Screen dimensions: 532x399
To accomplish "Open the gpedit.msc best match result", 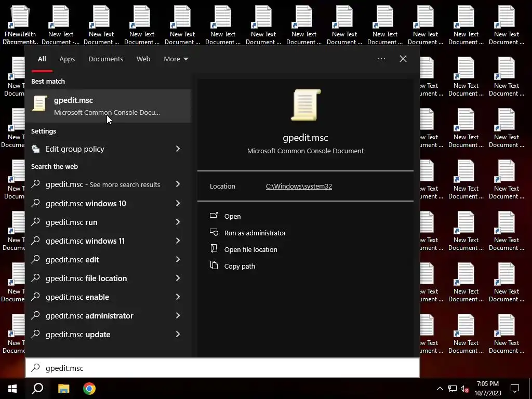I will pyautogui.click(x=108, y=106).
